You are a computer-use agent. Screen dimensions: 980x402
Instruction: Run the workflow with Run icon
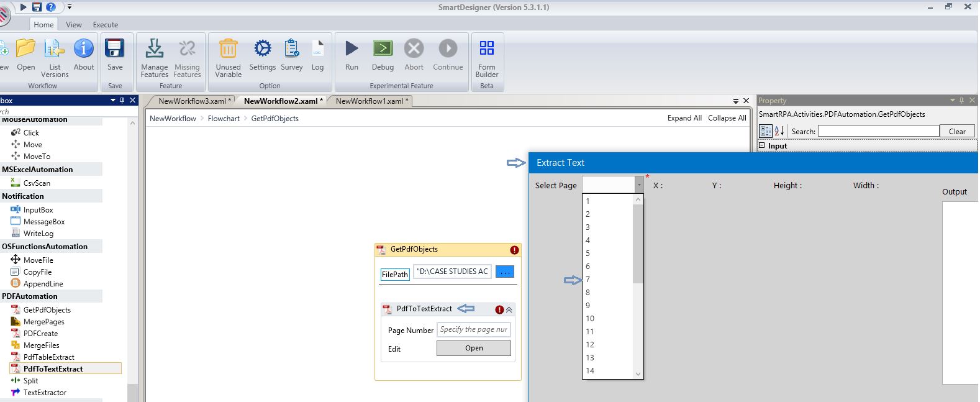(x=352, y=49)
